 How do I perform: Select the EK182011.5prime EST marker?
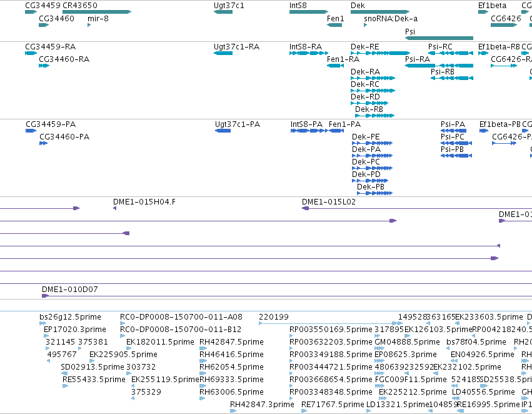[x=129, y=348]
